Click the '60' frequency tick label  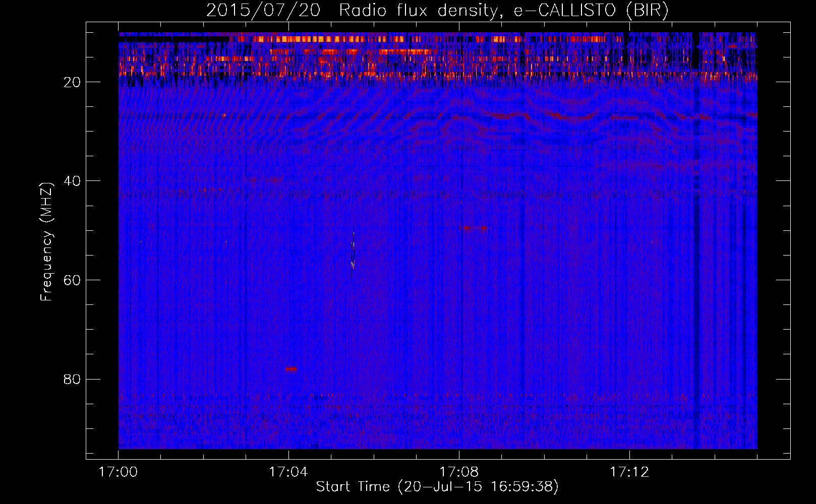(x=72, y=280)
